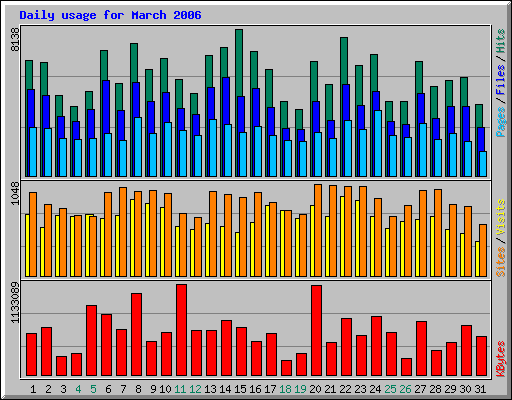Screen dimensions: 512x400
Task: Click day 7 on the x-axis
Action: 123,389
